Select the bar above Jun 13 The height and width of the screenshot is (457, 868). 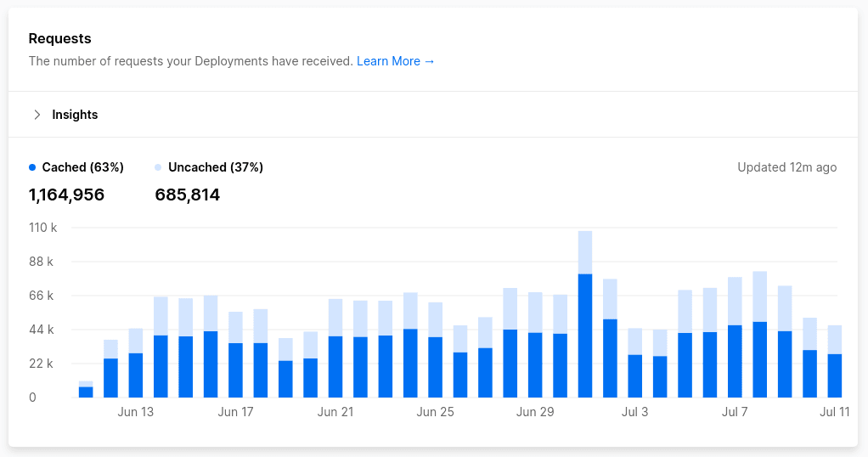pos(136,374)
